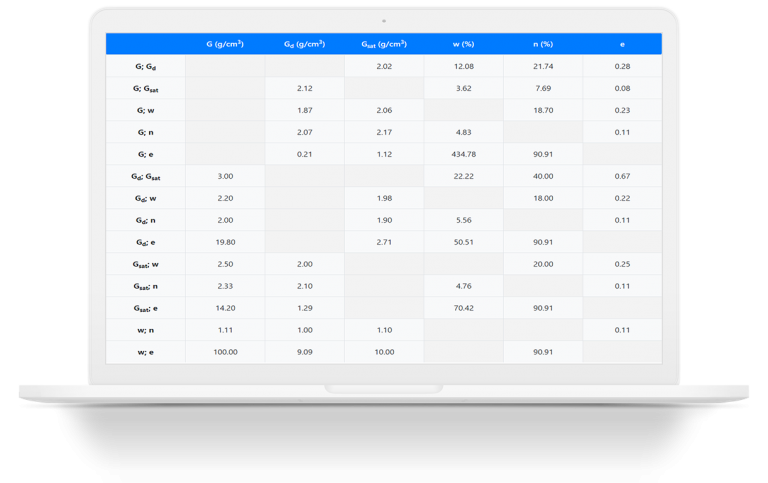Select the 'G; Gd' row label
Screen dimensions: 768x483
pyautogui.click(x=145, y=66)
